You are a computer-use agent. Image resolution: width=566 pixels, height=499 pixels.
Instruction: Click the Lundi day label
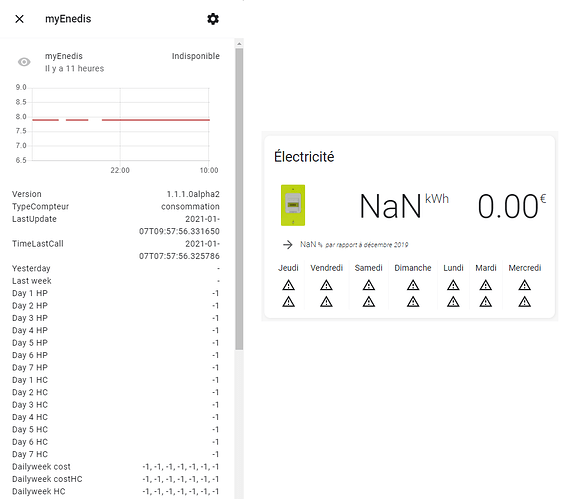453,268
